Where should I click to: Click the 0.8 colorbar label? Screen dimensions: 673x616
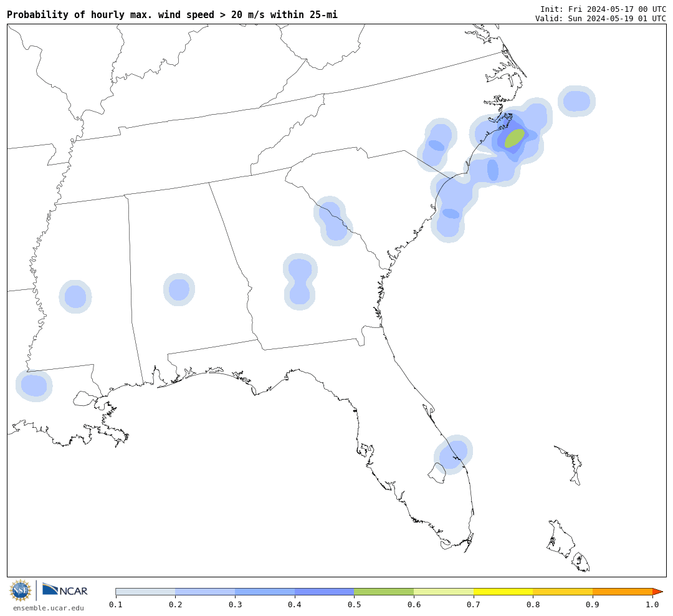(533, 605)
